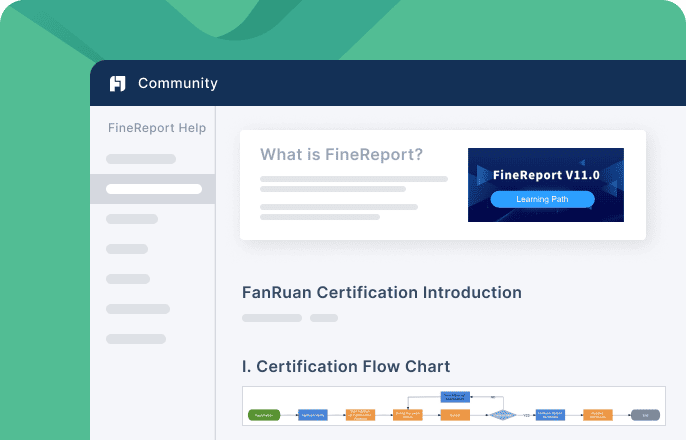Screen dimensions: 686x440
Task: Click the top blue box in flowchart loop
Action: (x=454, y=397)
